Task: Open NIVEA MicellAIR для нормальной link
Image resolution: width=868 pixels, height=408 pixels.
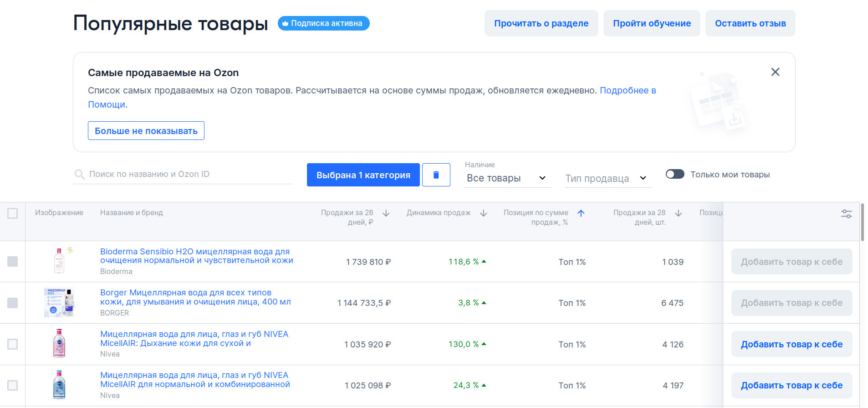Action: click(195, 380)
